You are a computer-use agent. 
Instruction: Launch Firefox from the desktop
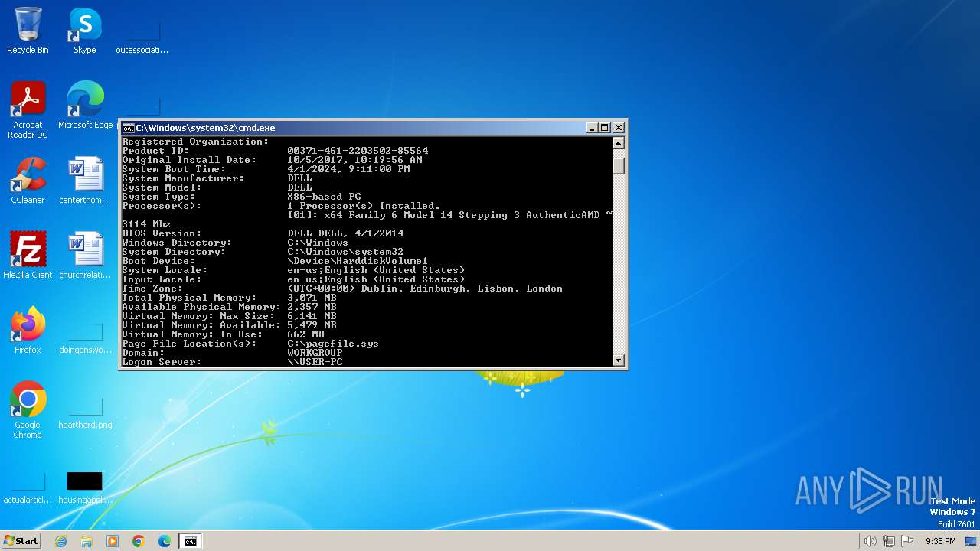28,331
